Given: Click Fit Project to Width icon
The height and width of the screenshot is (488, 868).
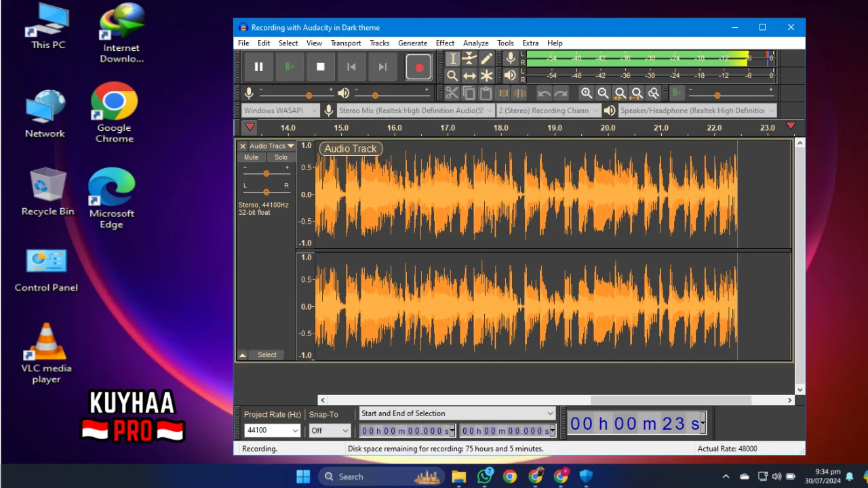Looking at the screenshot, I should pyautogui.click(x=637, y=93).
